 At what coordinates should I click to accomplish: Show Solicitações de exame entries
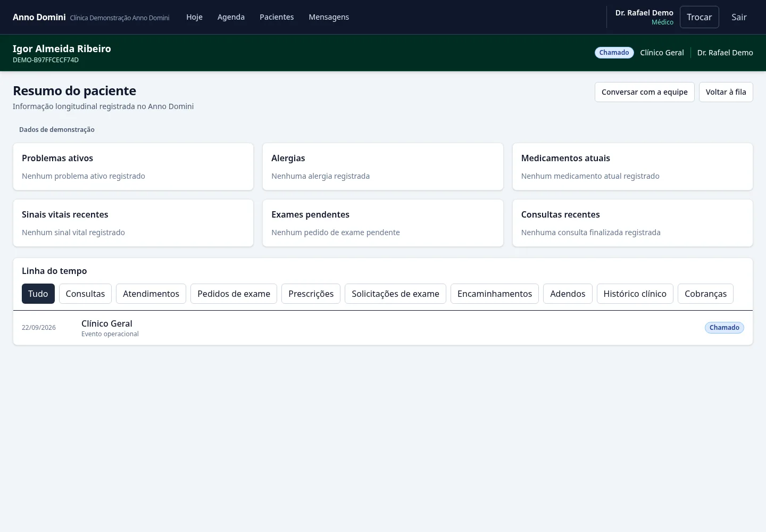tap(395, 294)
